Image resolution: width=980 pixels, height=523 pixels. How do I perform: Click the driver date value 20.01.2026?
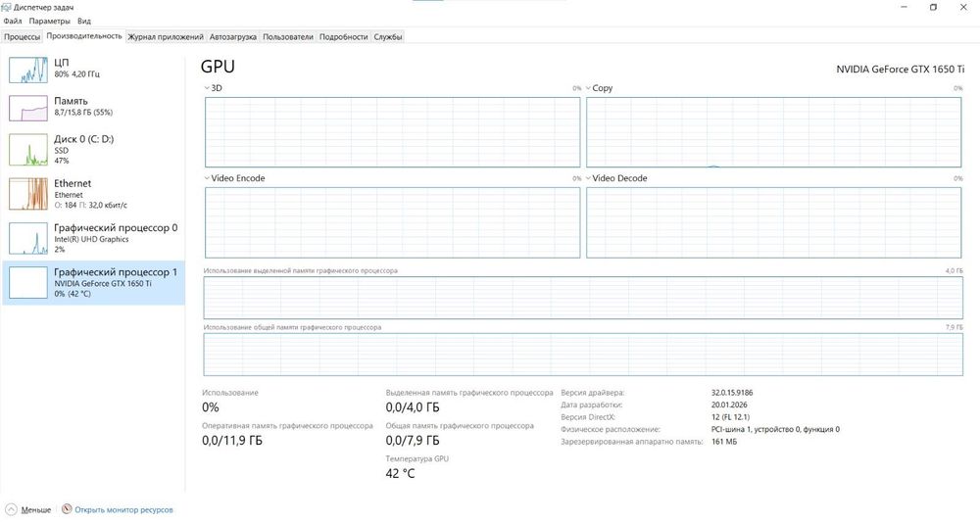tap(729, 404)
